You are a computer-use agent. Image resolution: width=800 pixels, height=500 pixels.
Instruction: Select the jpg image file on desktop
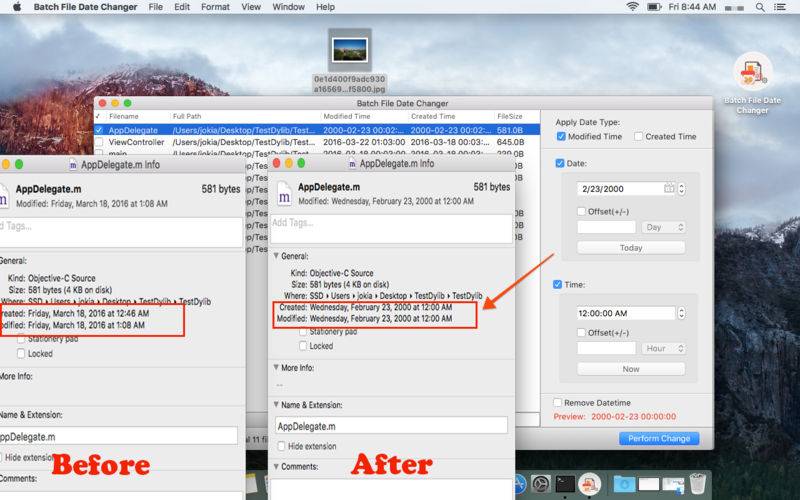click(349, 50)
